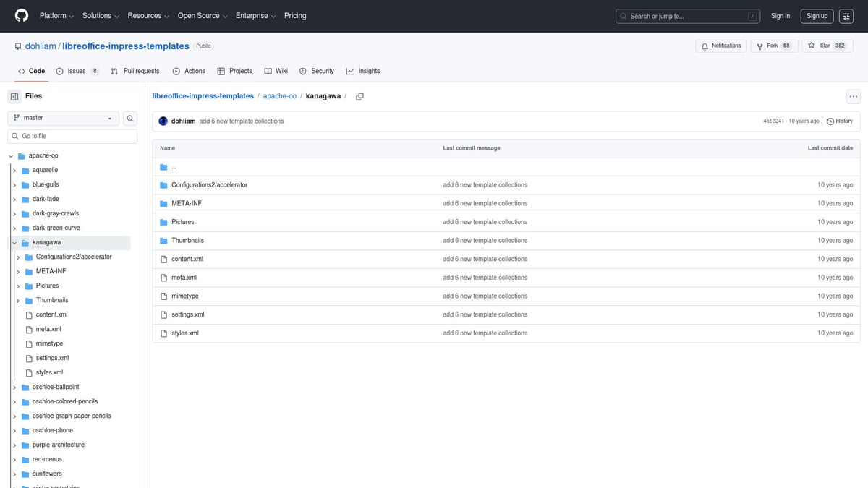Image resolution: width=868 pixels, height=488 pixels.
Task: Select purple-architecture folder in the tree
Action: 59,445
